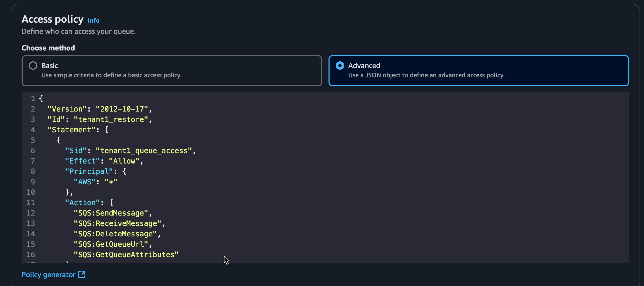The height and width of the screenshot is (286, 644).
Task: Click the "SQS:GetQueueUrl" action entry
Action: pos(111,244)
